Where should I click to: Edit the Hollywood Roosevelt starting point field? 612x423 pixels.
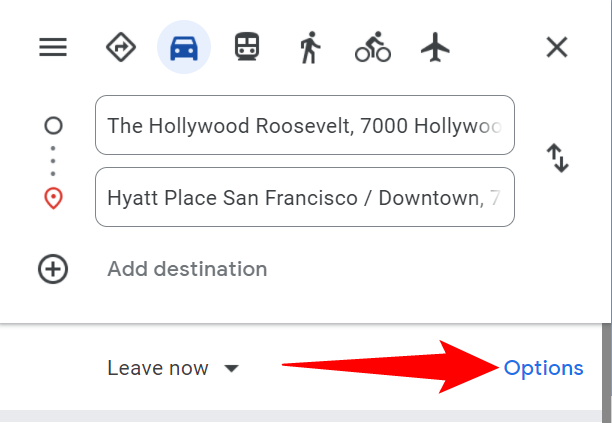tap(304, 125)
